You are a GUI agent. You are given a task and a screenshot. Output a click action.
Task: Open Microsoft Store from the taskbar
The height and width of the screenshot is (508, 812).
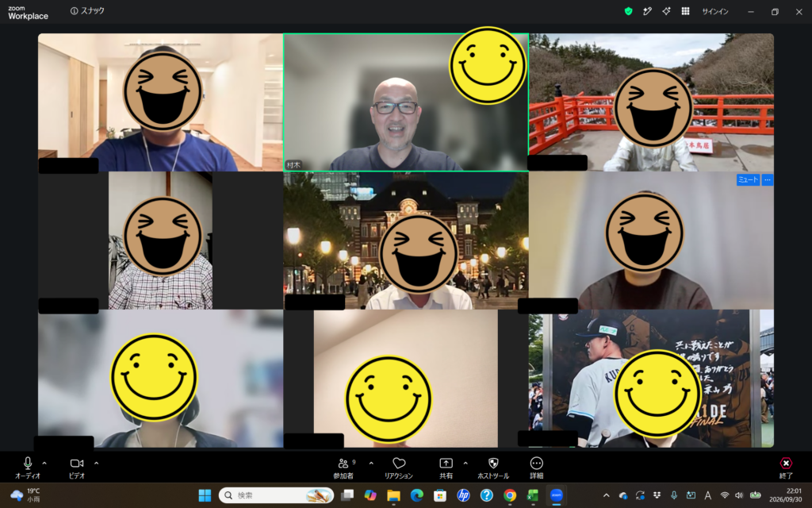tap(440, 495)
